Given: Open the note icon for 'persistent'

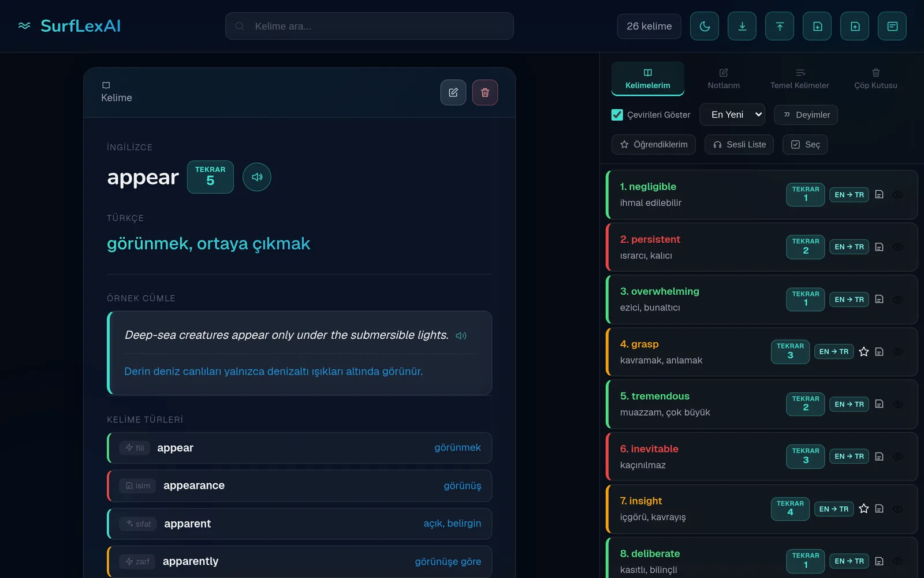Looking at the screenshot, I should (879, 247).
